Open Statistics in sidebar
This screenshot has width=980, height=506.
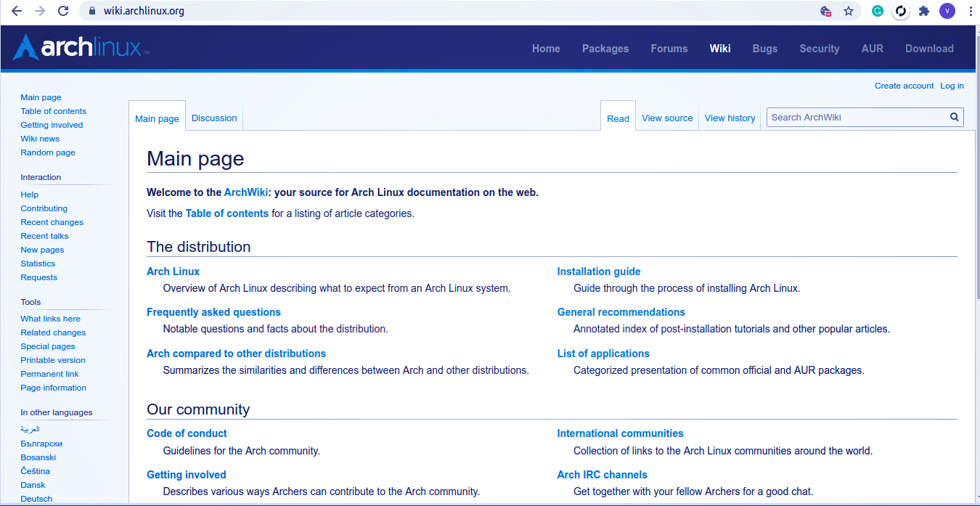[38, 264]
